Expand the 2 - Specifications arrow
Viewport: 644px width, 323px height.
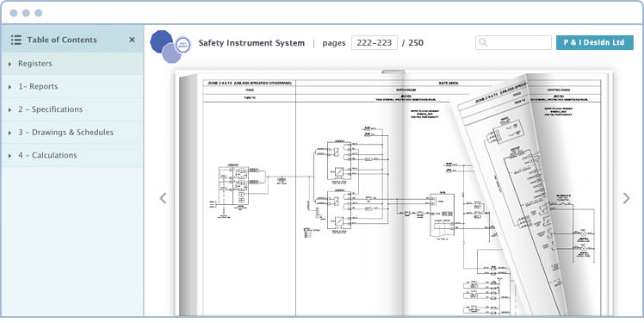pos(9,110)
